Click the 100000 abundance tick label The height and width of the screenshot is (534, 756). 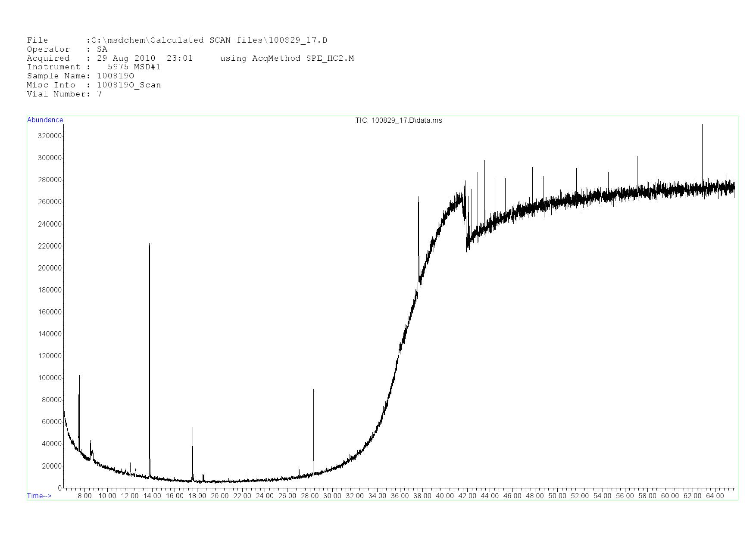(50, 378)
